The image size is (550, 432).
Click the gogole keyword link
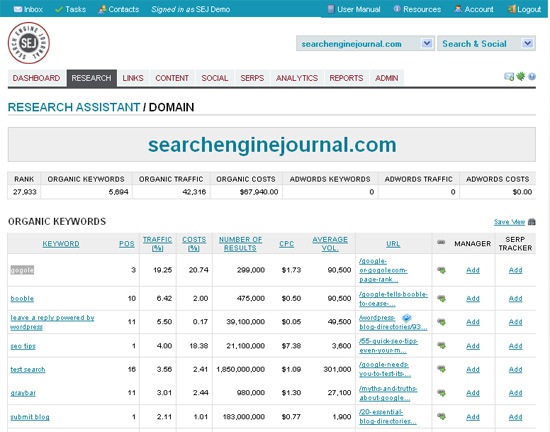click(22, 270)
